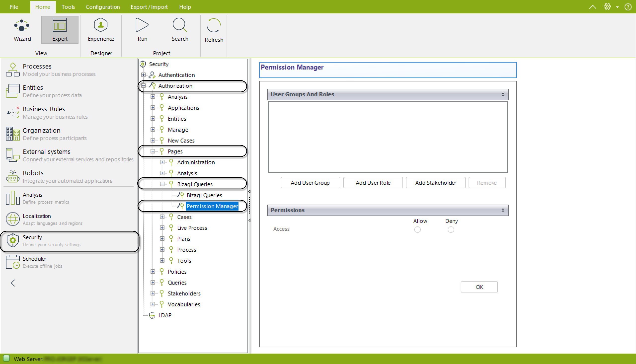The height and width of the screenshot is (364, 636).
Task: Collapse the Pages node
Action: (x=153, y=151)
